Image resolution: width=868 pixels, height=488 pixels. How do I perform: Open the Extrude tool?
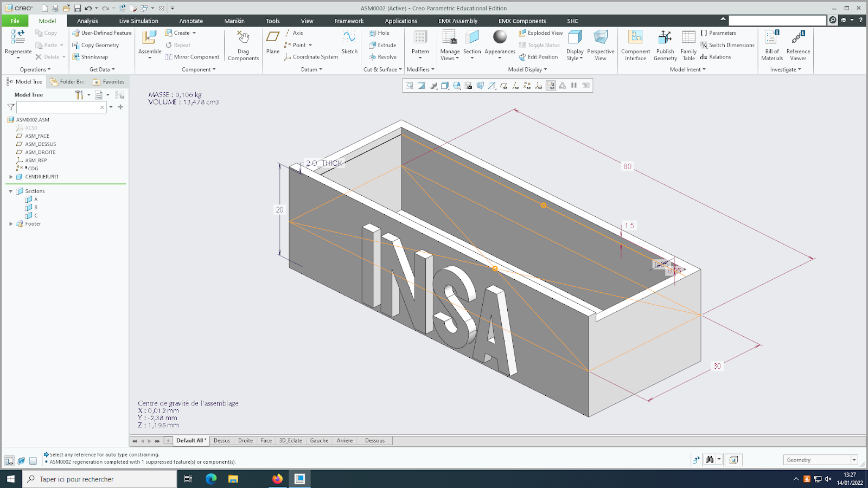pyautogui.click(x=382, y=45)
